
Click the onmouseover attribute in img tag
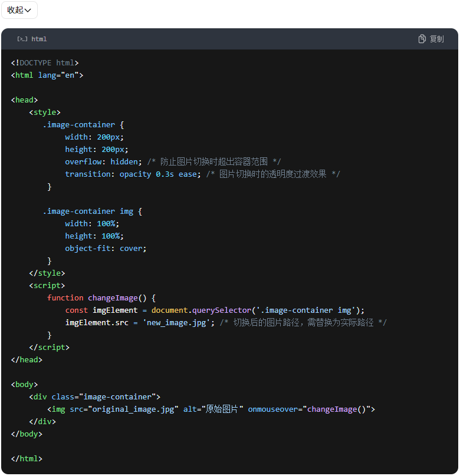click(275, 409)
